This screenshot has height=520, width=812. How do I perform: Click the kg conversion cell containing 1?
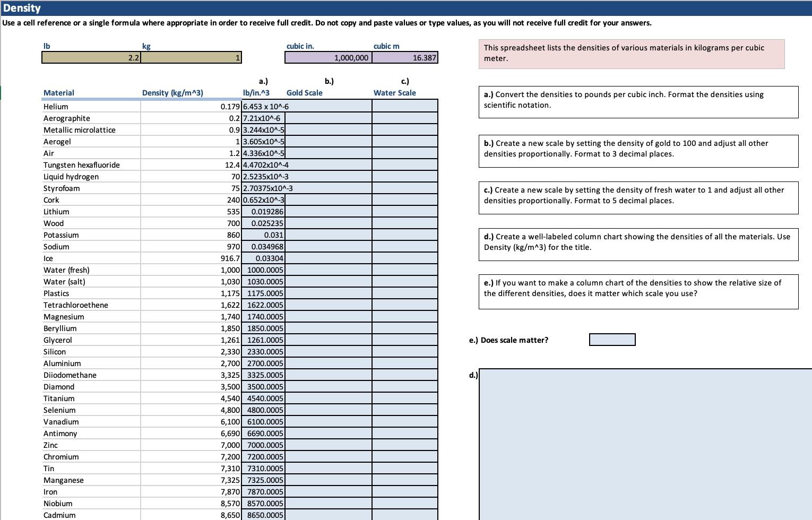click(x=191, y=57)
